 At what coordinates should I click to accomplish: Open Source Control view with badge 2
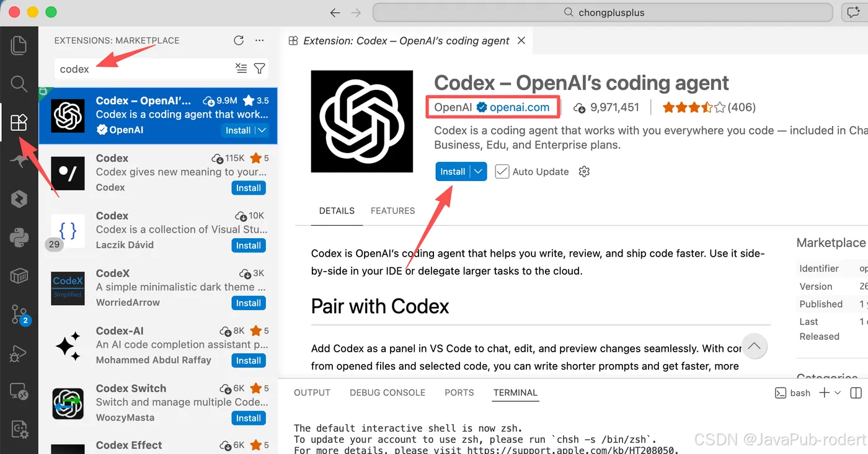coord(19,315)
